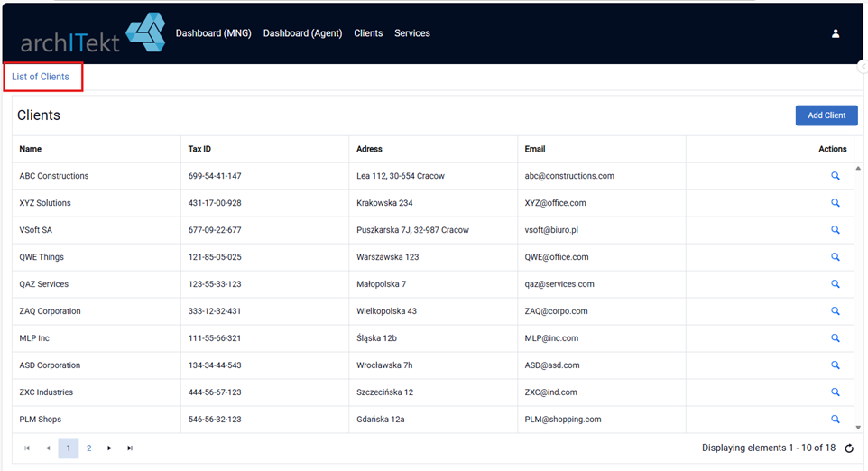Open Dashboard (MNG) menu item
Screen dimensions: 868x471
tap(213, 33)
